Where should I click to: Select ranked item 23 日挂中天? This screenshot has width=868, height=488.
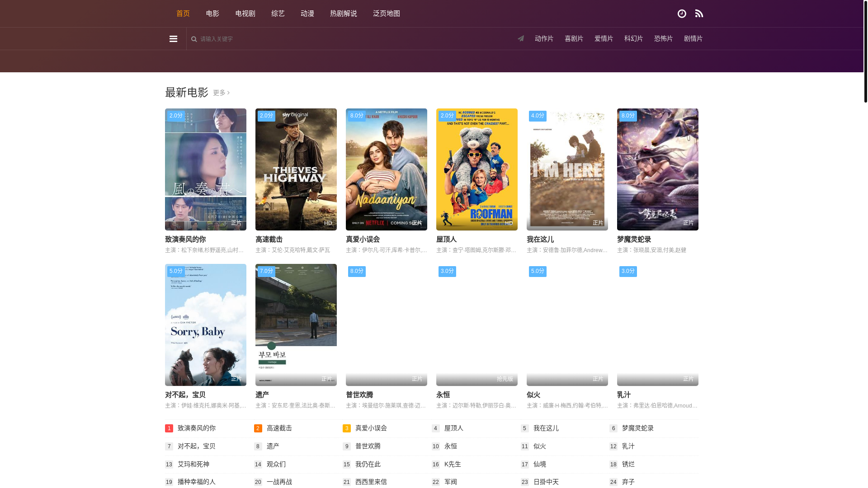coord(546,482)
